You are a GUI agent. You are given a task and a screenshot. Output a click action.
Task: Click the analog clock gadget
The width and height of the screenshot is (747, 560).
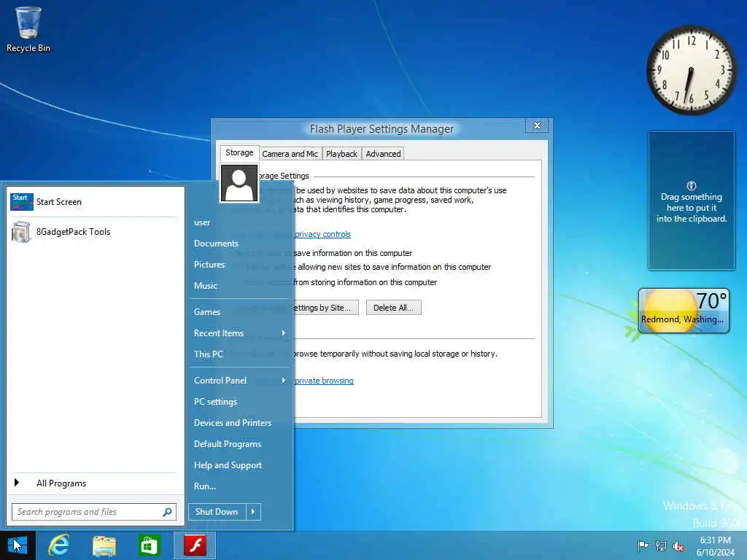(691, 71)
